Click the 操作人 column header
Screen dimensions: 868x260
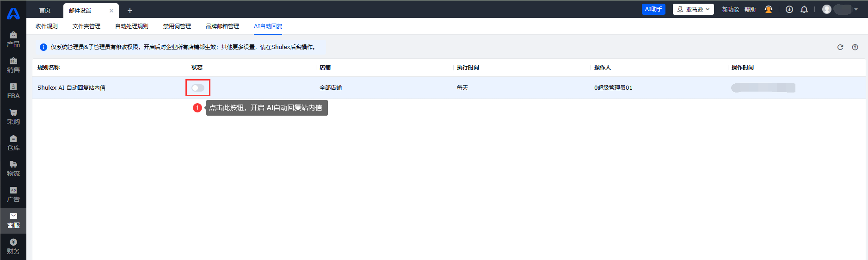coord(603,68)
